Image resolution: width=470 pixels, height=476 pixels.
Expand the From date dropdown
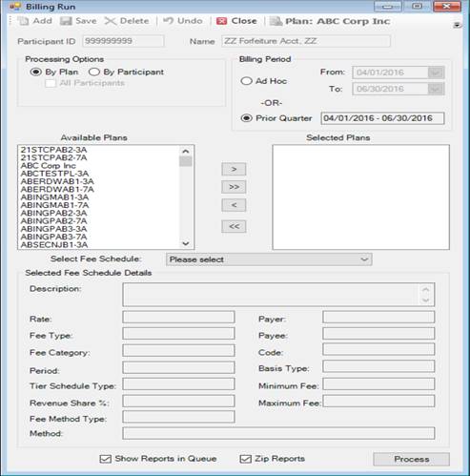[436, 72]
